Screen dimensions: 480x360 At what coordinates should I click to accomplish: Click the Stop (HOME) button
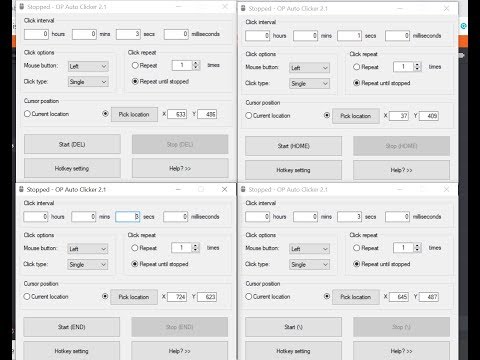(401, 146)
